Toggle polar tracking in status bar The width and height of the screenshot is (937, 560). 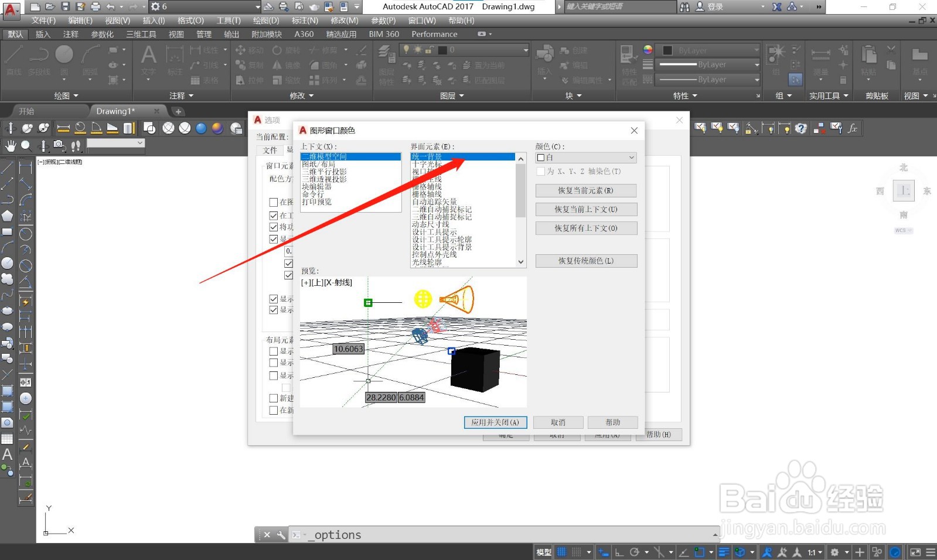click(x=634, y=552)
